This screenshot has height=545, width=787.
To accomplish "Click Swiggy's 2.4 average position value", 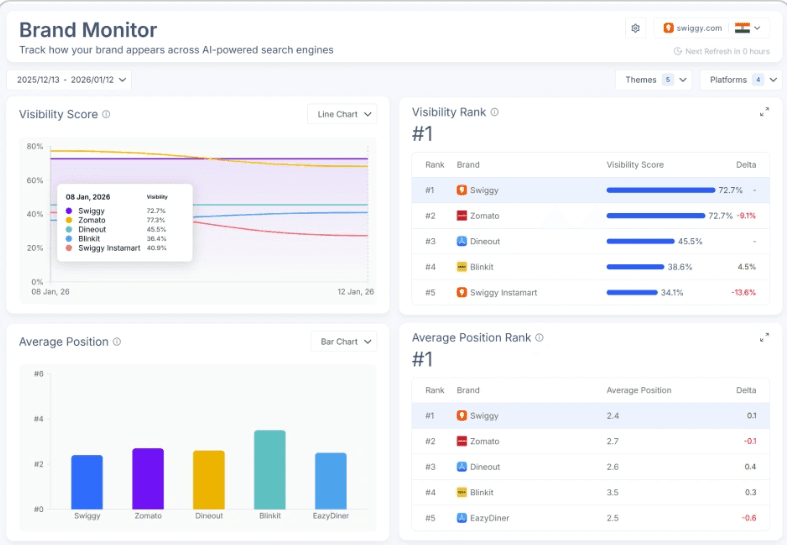I will tap(613, 416).
